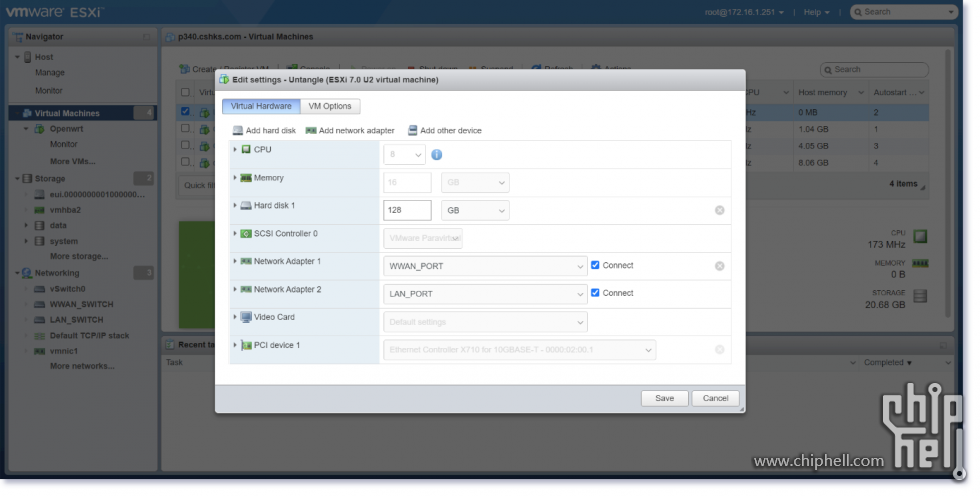This screenshot has width=980, height=496.
Task: Click the Add hard disk icon
Action: (x=238, y=131)
